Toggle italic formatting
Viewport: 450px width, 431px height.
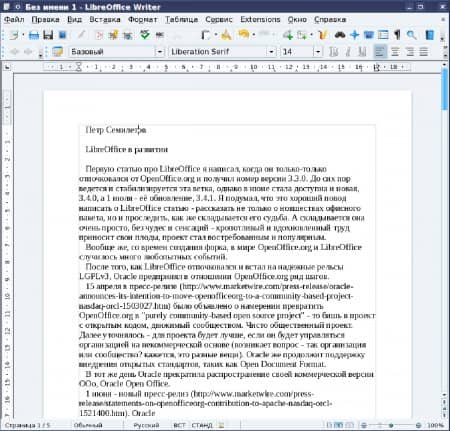click(348, 51)
